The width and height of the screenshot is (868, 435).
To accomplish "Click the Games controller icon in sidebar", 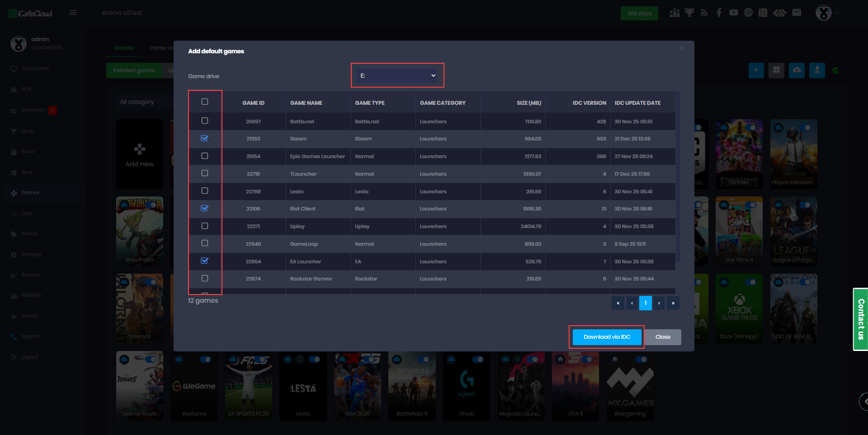I will coord(14,193).
